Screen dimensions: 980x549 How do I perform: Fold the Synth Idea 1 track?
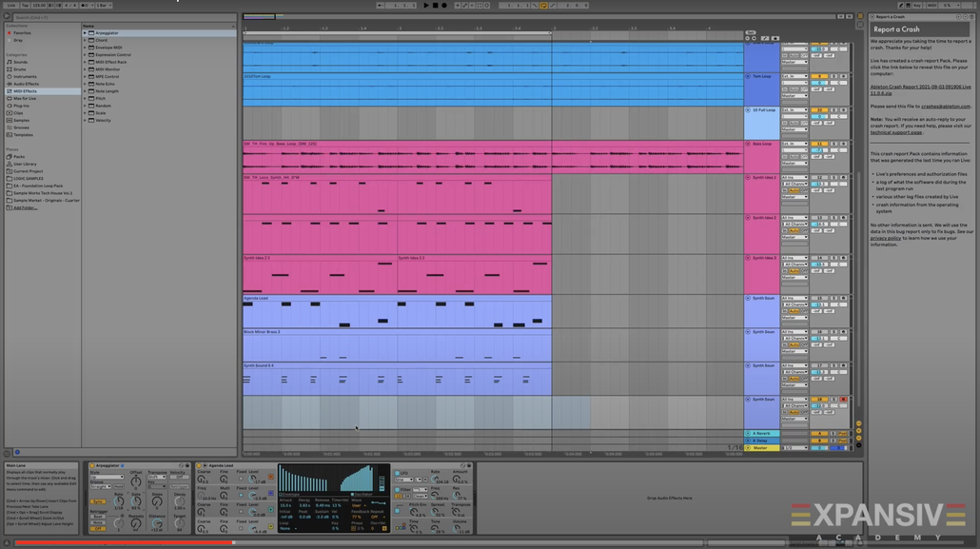(x=748, y=178)
